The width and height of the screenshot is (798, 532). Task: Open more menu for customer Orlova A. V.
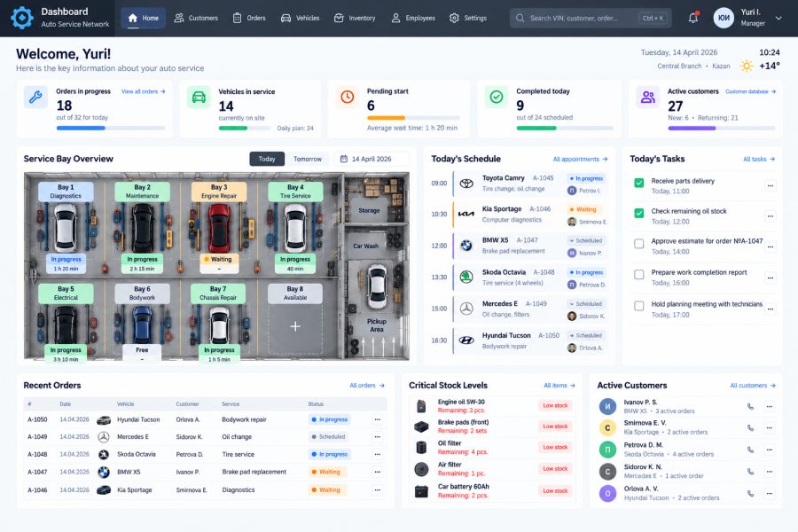point(769,493)
